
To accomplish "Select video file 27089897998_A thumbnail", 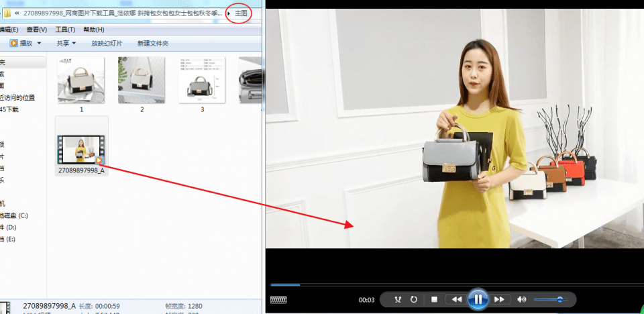I will (x=81, y=149).
